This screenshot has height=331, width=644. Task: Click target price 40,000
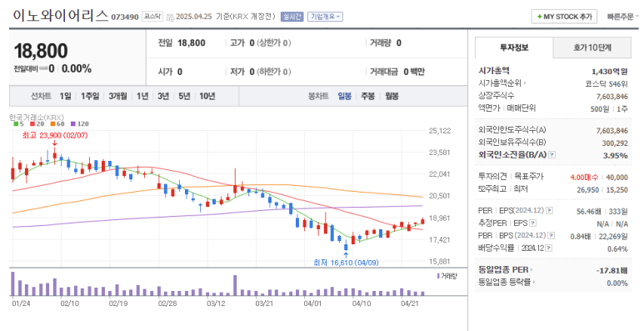tap(617, 178)
